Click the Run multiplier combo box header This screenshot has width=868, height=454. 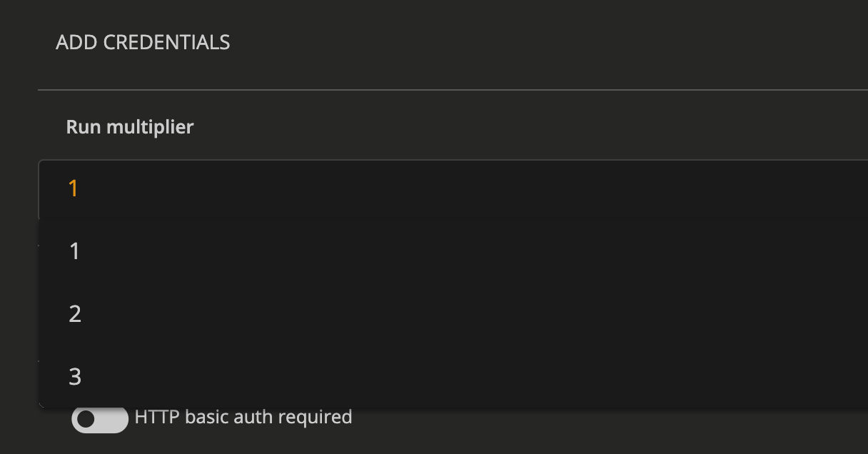[x=428, y=188]
